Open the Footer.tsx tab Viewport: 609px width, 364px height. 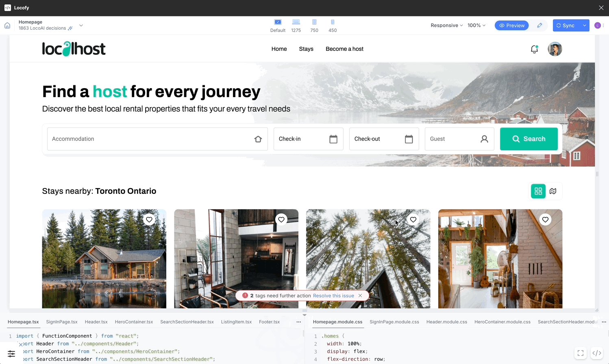click(269, 322)
